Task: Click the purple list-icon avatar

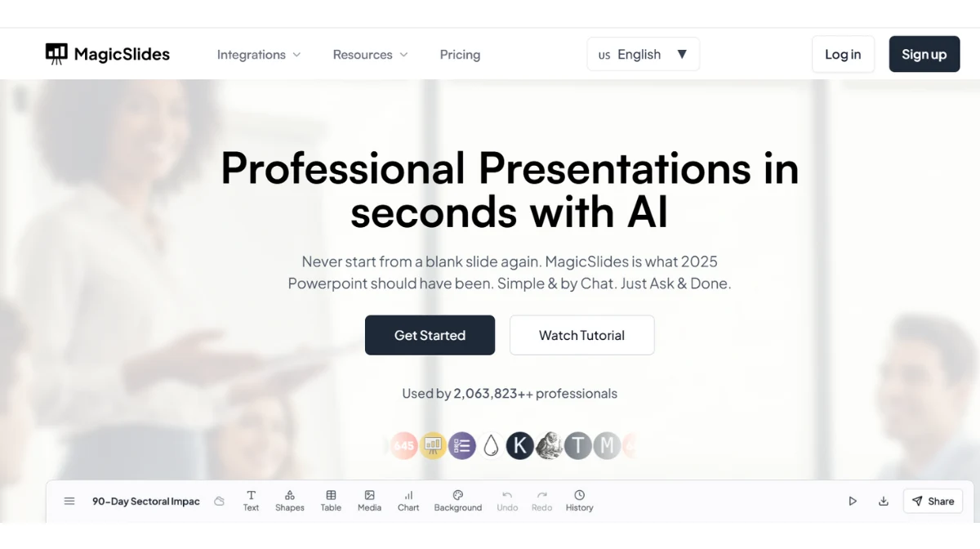Action: (462, 445)
